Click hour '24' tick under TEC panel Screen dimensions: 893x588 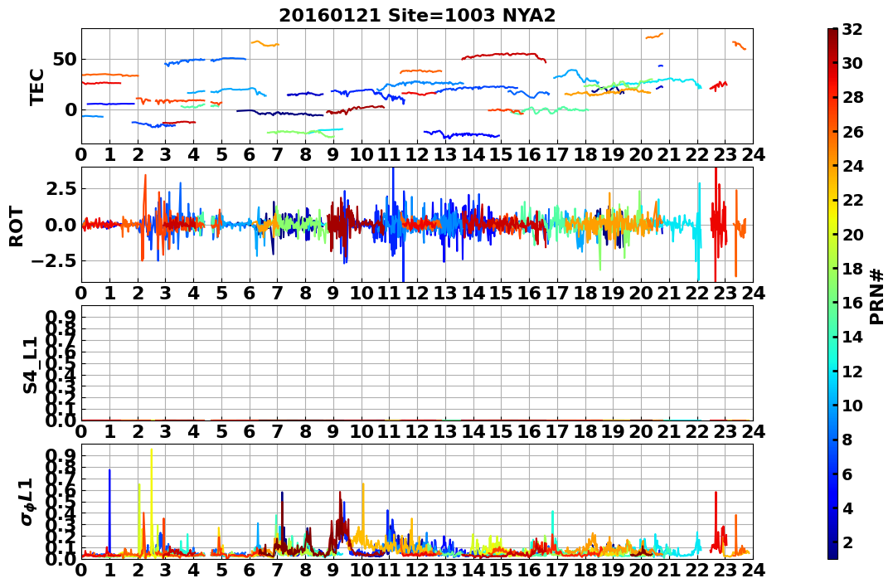tap(753, 154)
